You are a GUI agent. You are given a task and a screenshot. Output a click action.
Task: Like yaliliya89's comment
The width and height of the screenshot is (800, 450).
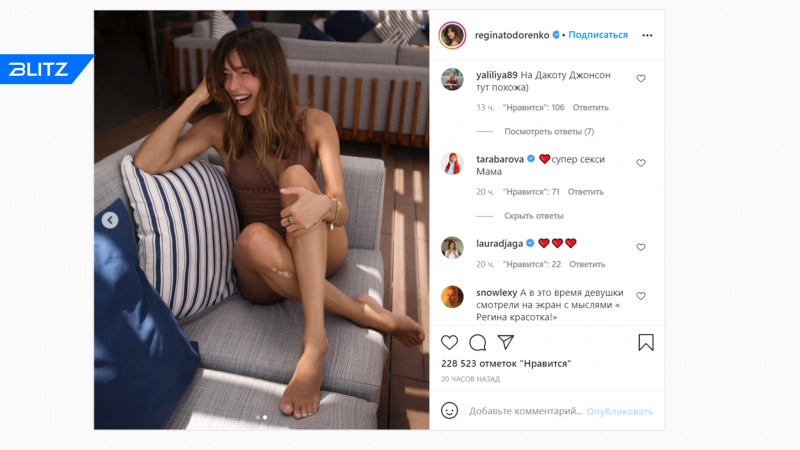click(641, 79)
